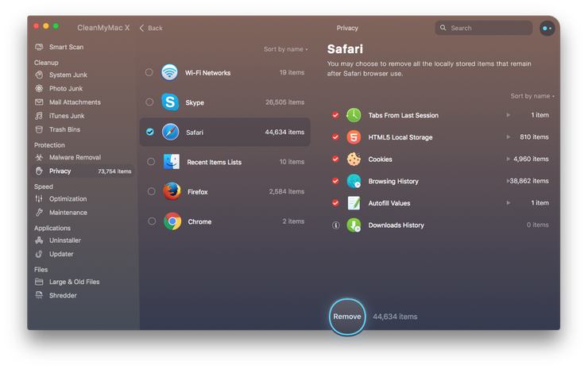
Task: Select the Firefox row with 2,584 items
Action: point(226,191)
